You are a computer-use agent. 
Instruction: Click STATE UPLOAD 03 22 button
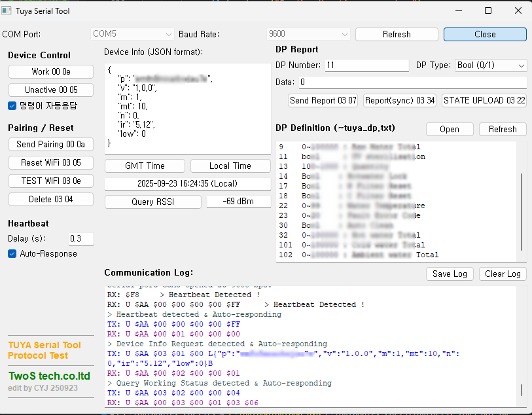(x=484, y=100)
